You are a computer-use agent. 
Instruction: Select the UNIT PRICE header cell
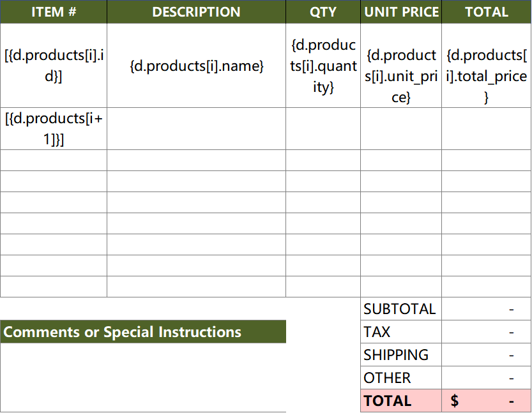401,12
